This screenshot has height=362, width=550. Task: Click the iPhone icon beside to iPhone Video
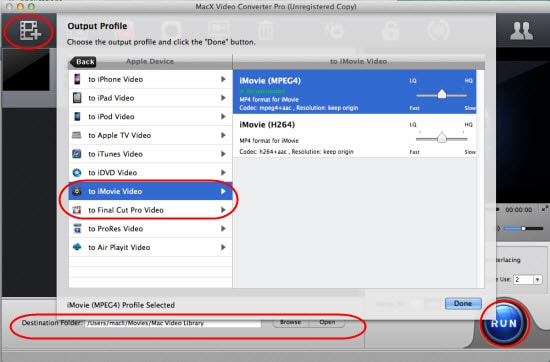point(77,79)
